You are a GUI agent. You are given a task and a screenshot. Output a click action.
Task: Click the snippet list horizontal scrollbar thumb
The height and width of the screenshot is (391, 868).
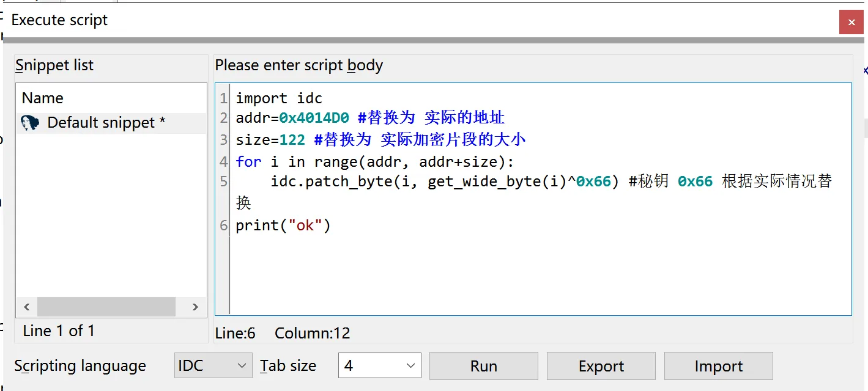(x=106, y=307)
